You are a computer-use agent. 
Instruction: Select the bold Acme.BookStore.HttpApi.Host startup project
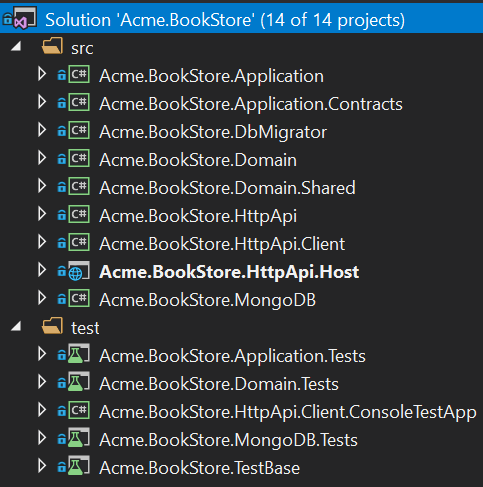pos(229,273)
